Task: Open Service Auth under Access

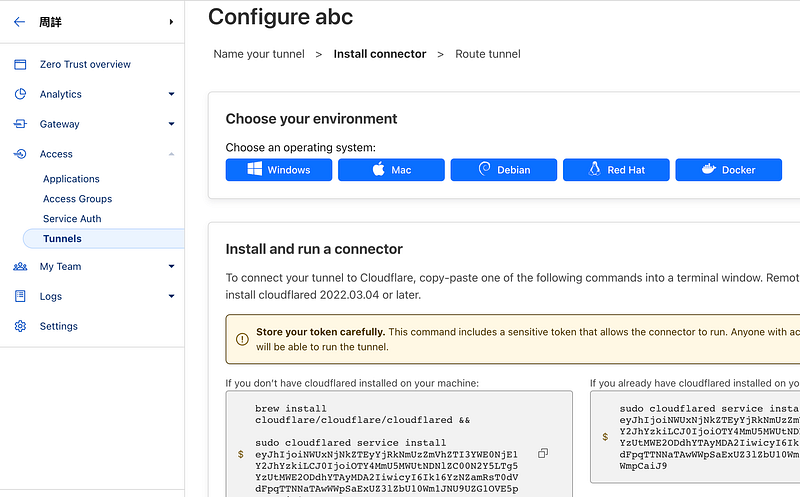Action: point(72,219)
